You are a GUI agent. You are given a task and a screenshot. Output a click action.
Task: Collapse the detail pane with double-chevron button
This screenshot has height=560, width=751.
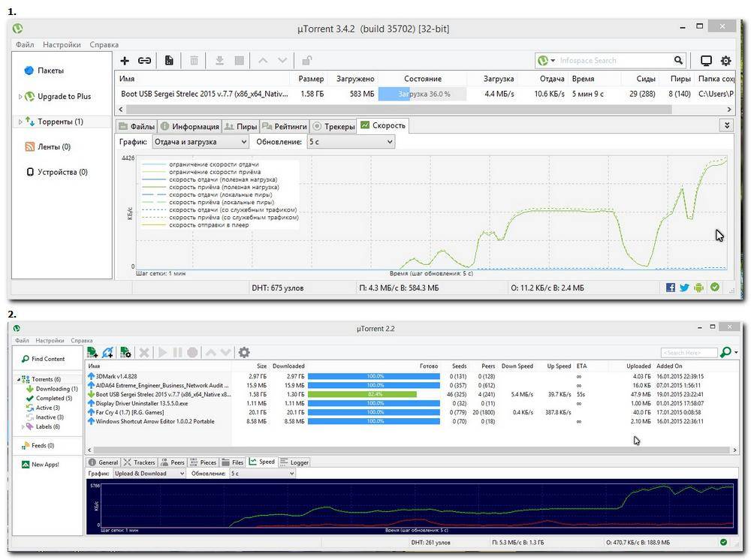pos(726,125)
